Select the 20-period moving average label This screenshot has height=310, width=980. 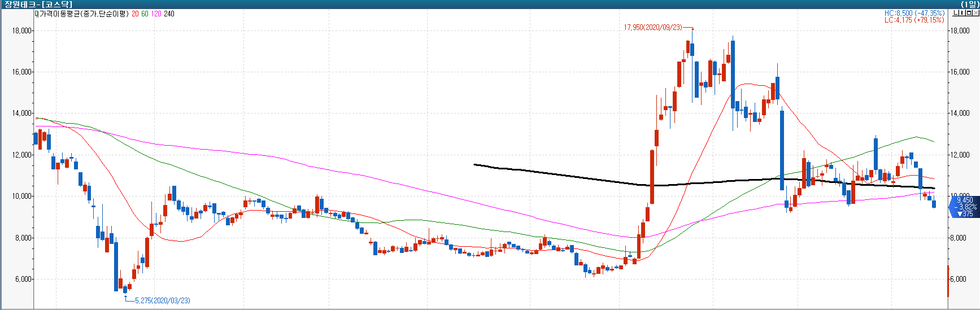tap(135, 14)
